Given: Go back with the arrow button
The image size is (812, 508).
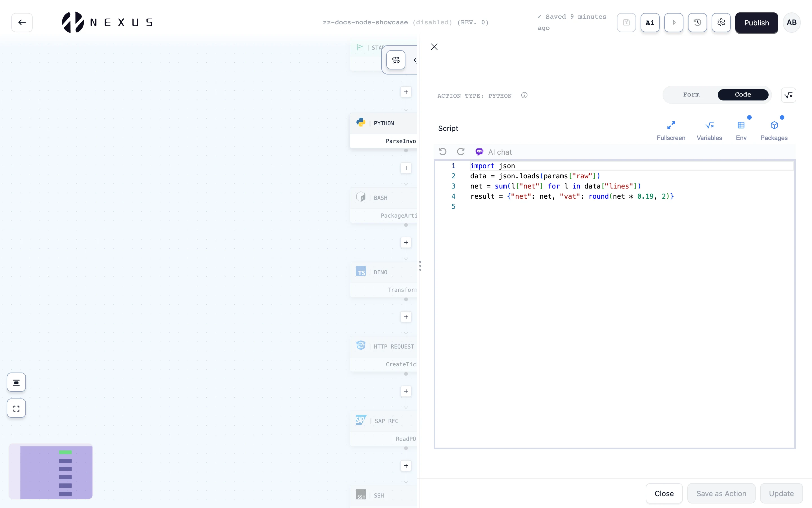Looking at the screenshot, I should point(22,23).
